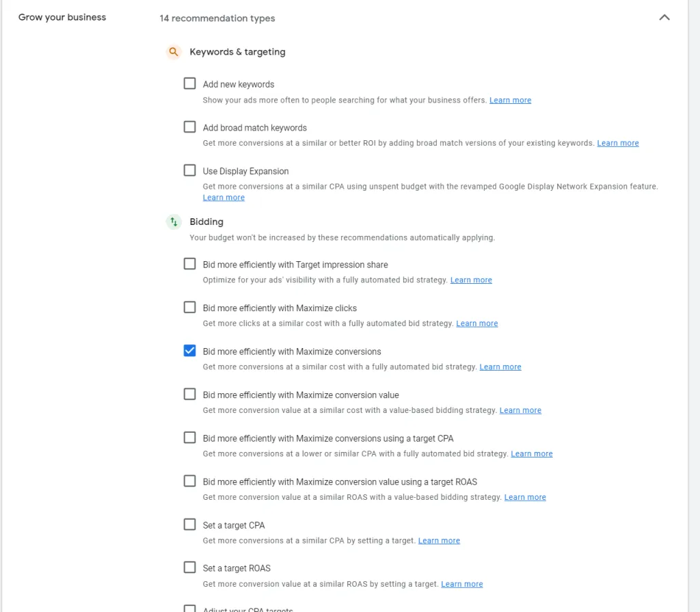Check the Maximize conversion value option

pos(189,394)
